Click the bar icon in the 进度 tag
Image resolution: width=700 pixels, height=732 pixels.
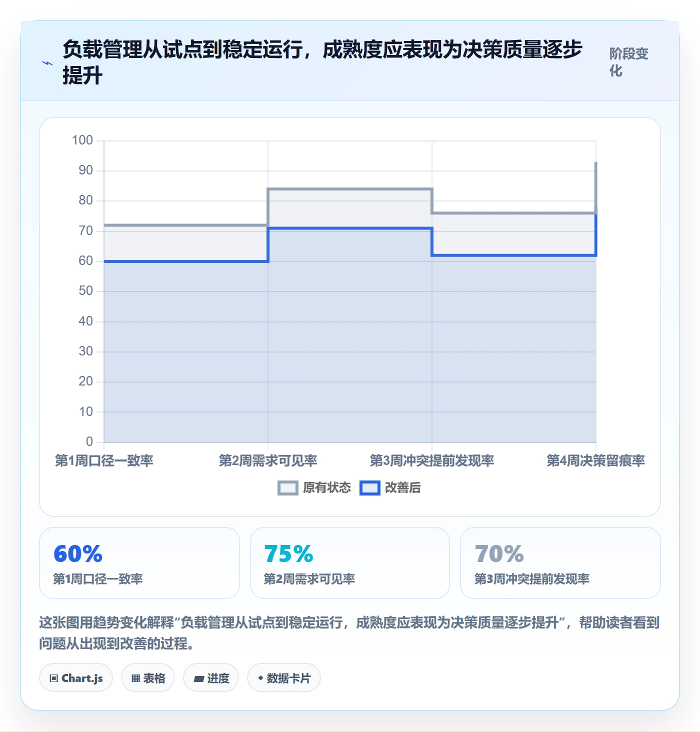coord(199,678)
